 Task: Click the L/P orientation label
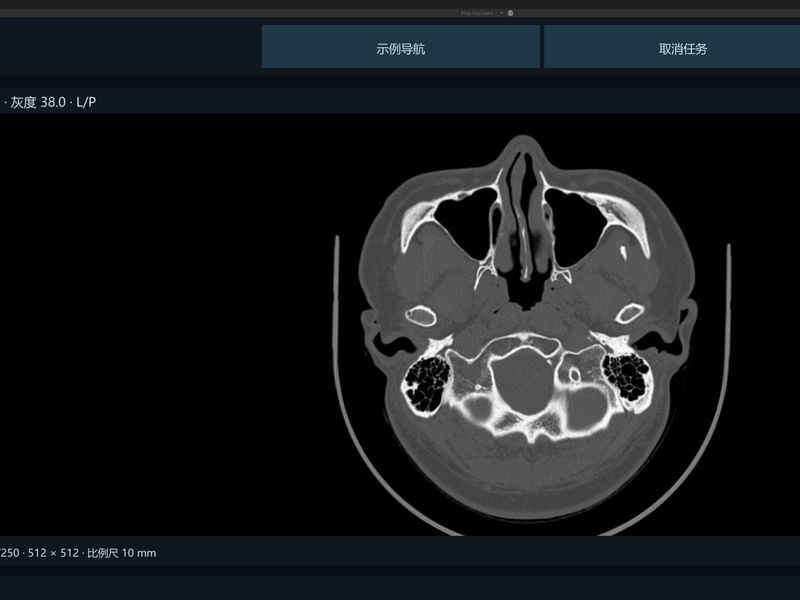[x=86, y=102]
